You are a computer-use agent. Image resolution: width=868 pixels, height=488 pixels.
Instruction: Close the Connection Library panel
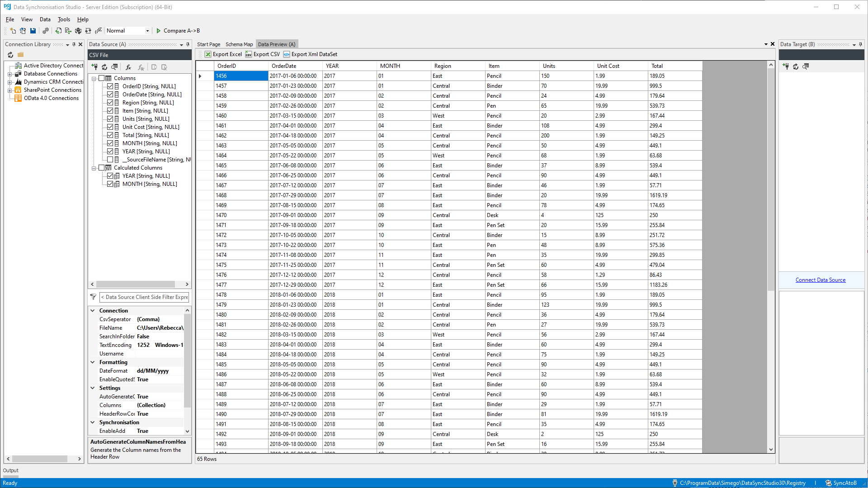80,44
